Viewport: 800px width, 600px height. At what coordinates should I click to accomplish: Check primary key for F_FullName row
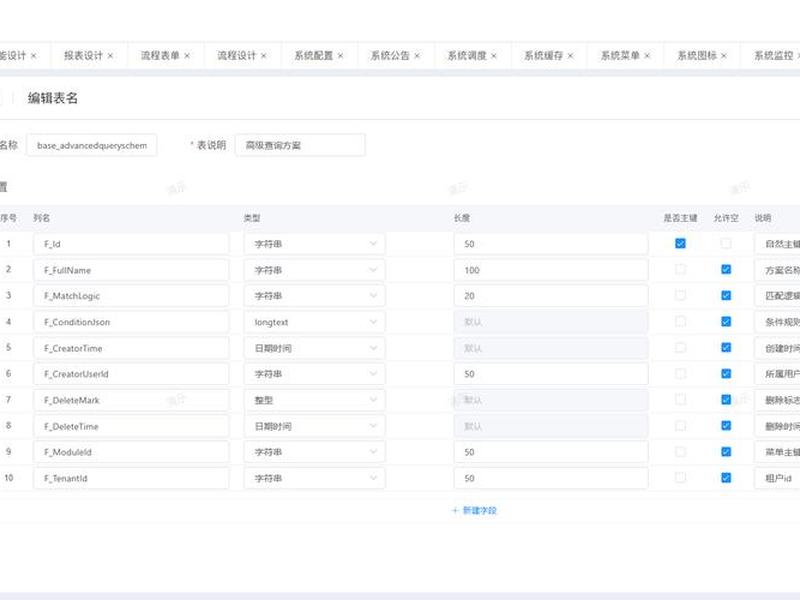(680, 269)
